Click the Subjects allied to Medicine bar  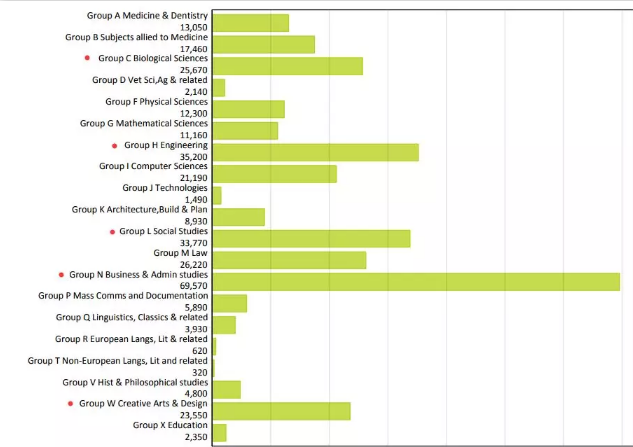click(x=263, y=44)
